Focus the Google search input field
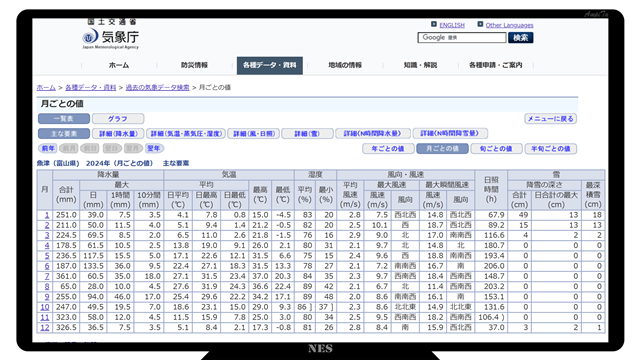640x360 pixels. coord(462,38)
